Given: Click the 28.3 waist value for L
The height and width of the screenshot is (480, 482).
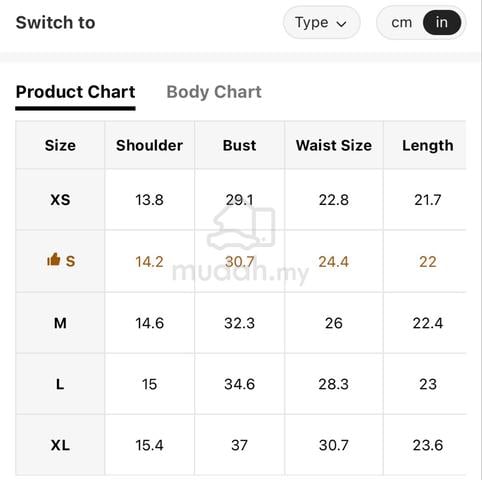Looking at the screenshot, I should point(334,384).
